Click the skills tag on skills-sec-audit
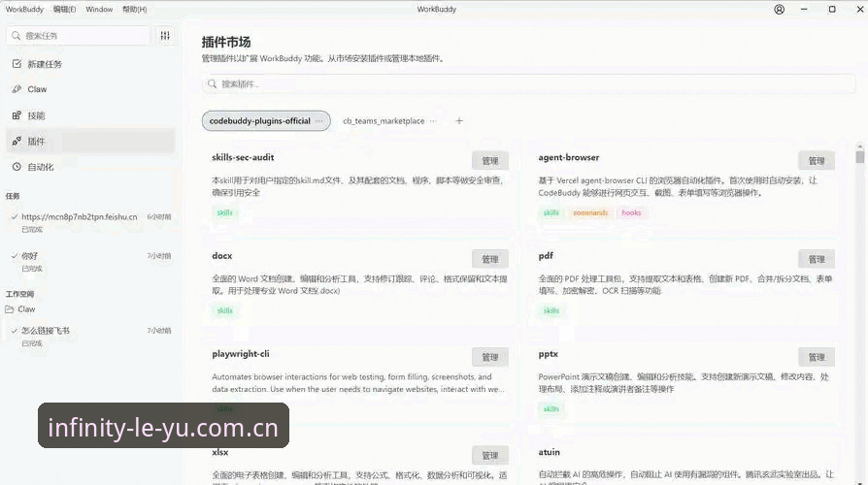 224,212
